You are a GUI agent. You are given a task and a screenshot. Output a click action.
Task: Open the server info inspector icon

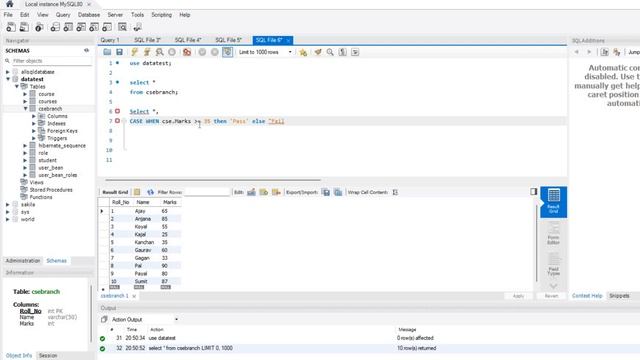pos(39,27)
